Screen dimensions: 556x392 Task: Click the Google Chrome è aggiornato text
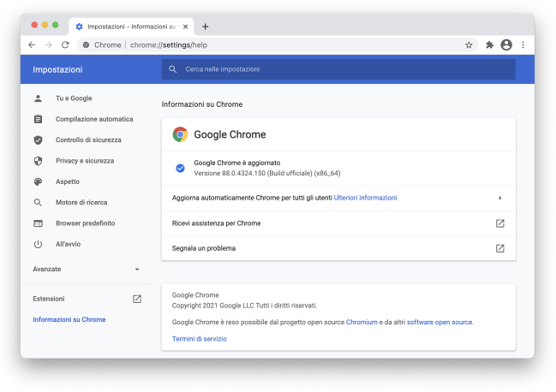point(236,163)
